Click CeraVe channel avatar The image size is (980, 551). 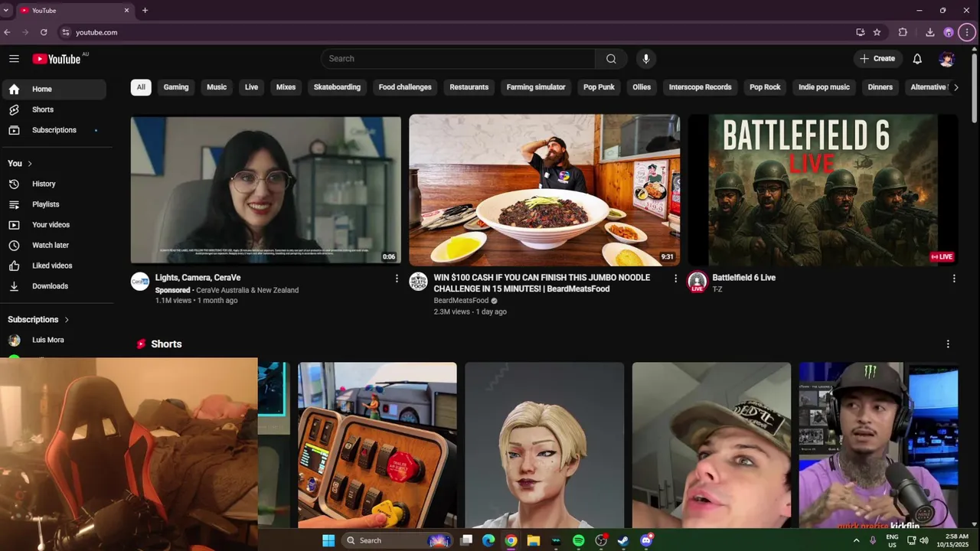tap(140, 281)
